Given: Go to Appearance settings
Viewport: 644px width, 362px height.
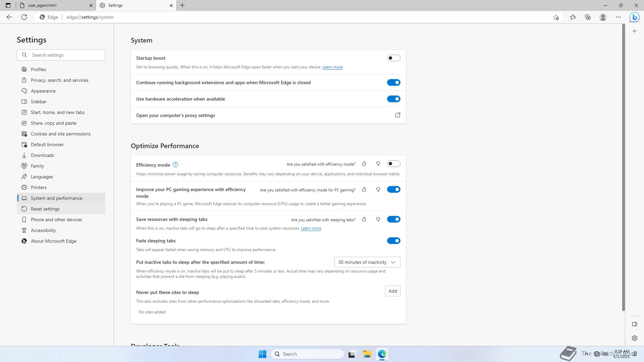Looking at the screenshot, I should (61, 91).
